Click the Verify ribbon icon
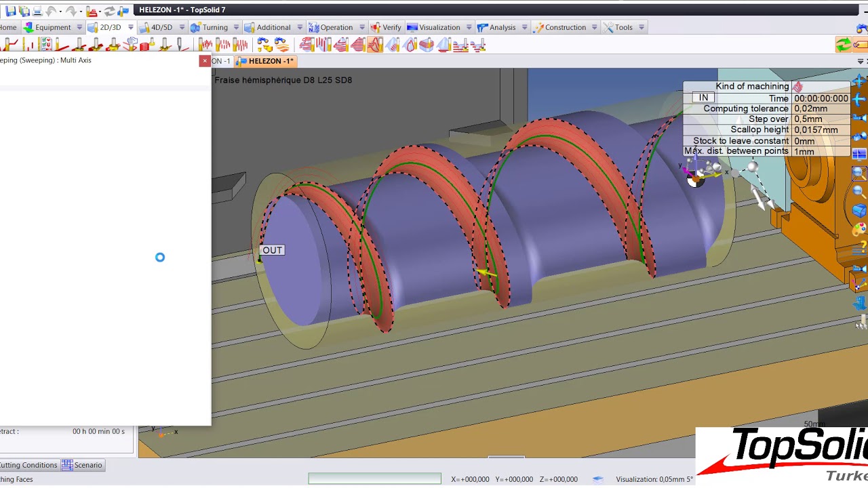The width and height of the screenshot is (868, 488). click(x=375, y=27)
